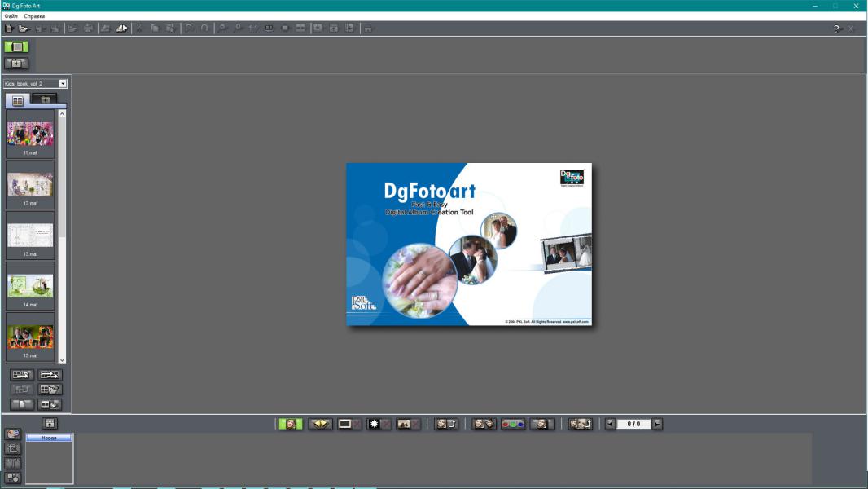The width and height of the screenshot is (868, 489).
Task: Toggle the green page layout button
Action: [15, 47]
